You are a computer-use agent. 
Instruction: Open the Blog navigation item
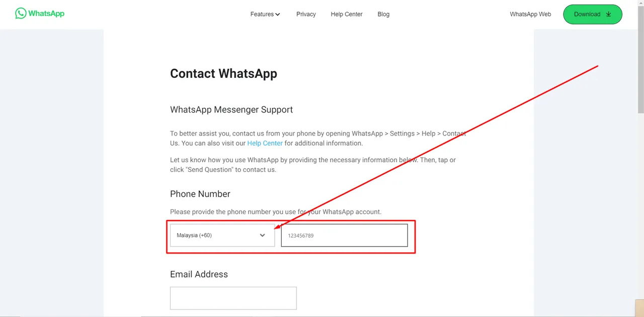pos(383,14)
